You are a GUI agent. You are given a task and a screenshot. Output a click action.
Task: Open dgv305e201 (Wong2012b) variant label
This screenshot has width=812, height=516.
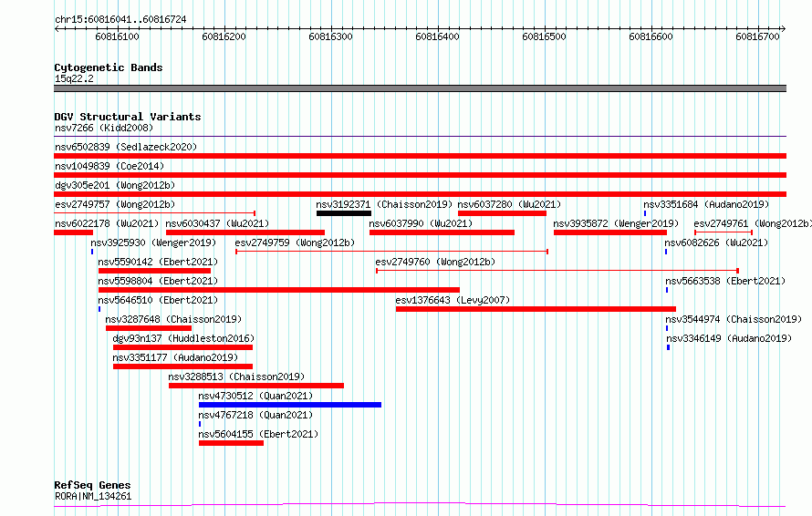coord(115,185)
